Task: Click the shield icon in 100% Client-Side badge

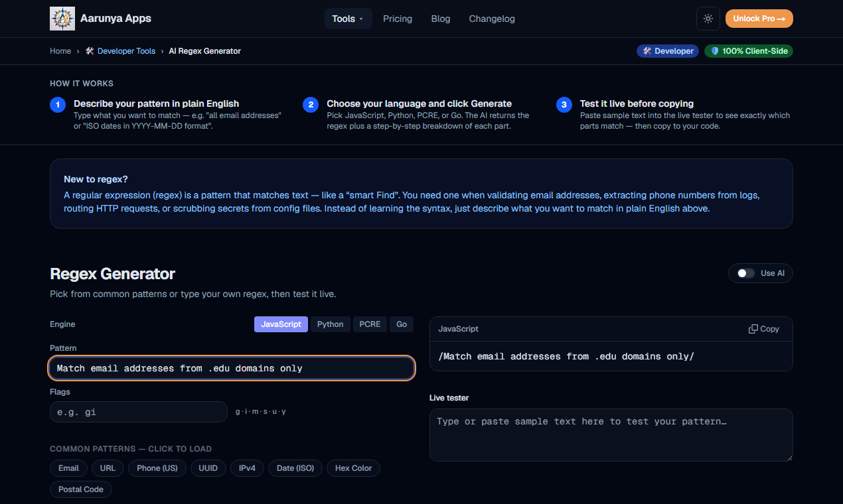Action: point(715,51)
